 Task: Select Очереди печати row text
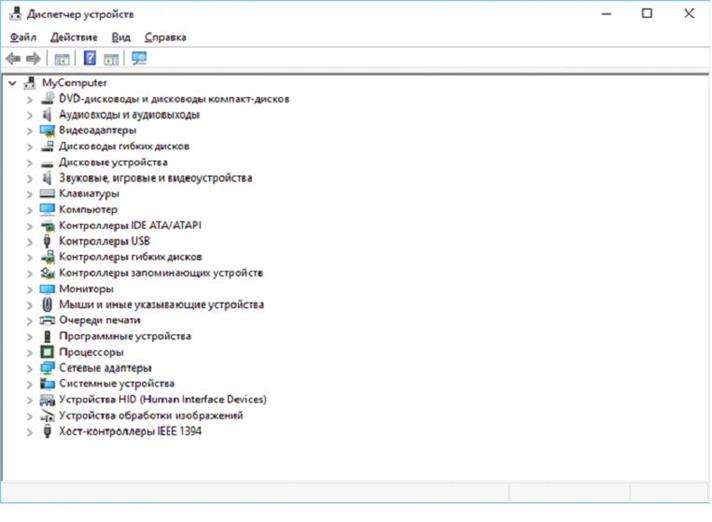(x=99, y=320)
